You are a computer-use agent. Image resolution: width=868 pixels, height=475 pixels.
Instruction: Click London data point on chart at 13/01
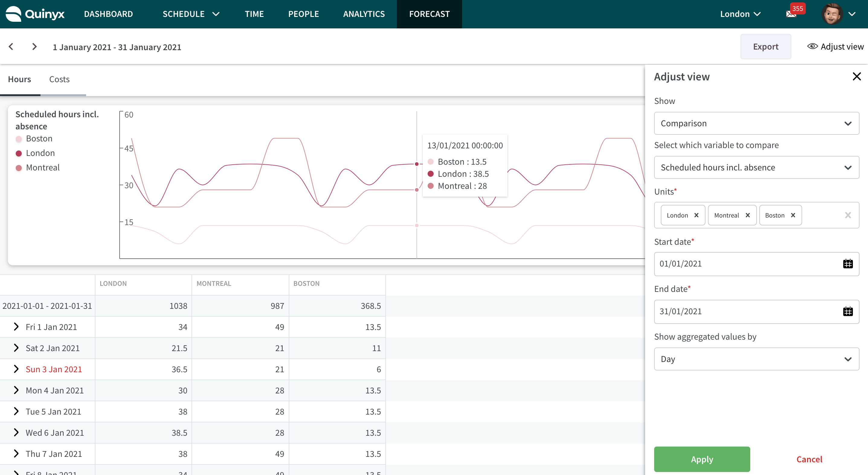pyautogui.click(x=417, y=164)
